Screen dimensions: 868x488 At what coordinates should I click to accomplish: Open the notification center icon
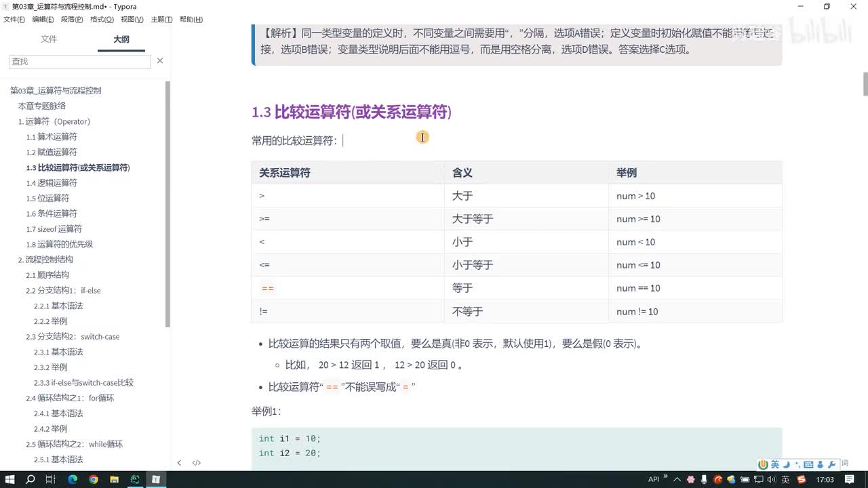click(850, 479)
